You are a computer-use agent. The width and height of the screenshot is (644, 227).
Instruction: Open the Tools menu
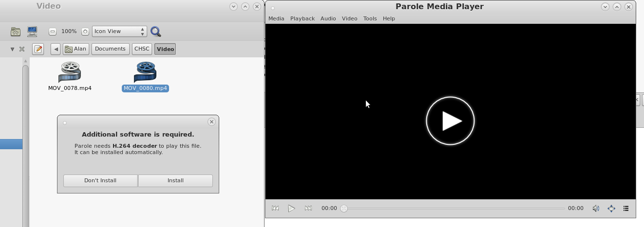coord(370,18)
